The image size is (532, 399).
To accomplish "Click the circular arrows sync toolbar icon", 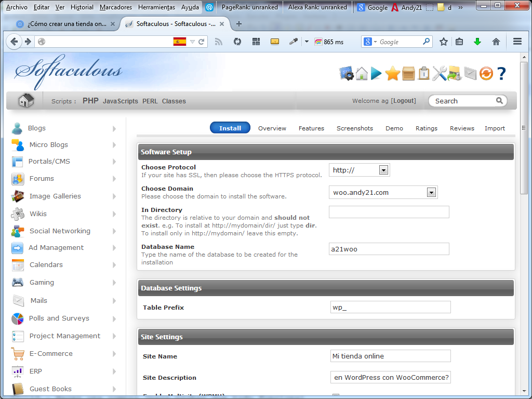I will pyautogui.click(x=237, y=42).
